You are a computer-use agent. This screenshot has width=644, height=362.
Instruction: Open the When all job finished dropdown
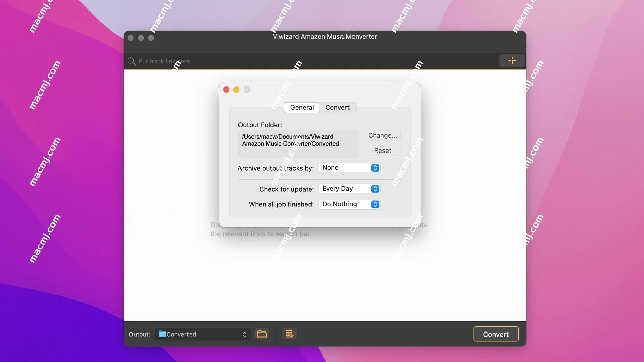pos(349,204)
